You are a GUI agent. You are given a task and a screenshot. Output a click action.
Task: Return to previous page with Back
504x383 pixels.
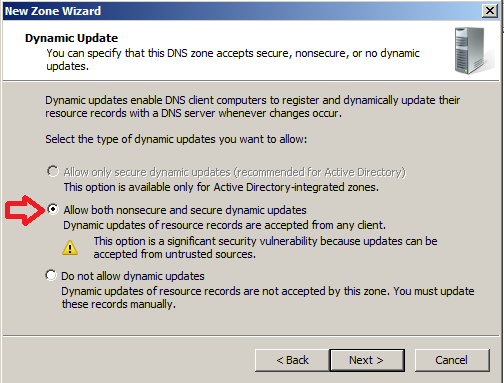point(292,360)
